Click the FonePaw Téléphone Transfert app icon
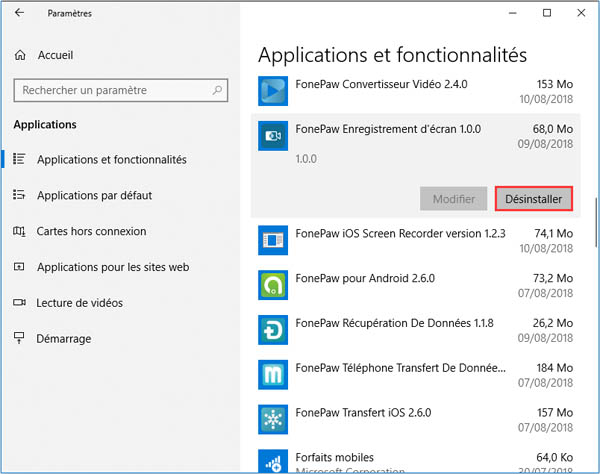600x474 pixels. pos(273,375)
